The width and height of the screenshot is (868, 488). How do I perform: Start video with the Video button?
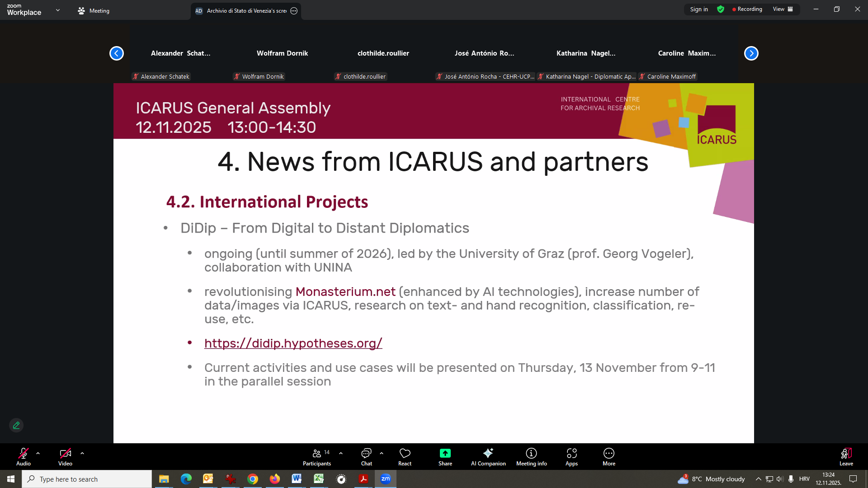[65, 456]
